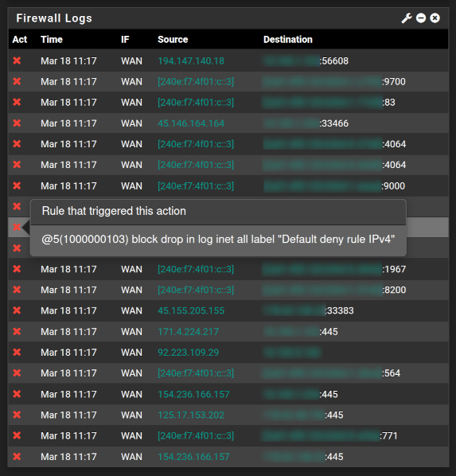Click the block icon beside the rule tooltip arrow
Image resolution: width=456 pixels, height=476 pixels.
point(17,227)
